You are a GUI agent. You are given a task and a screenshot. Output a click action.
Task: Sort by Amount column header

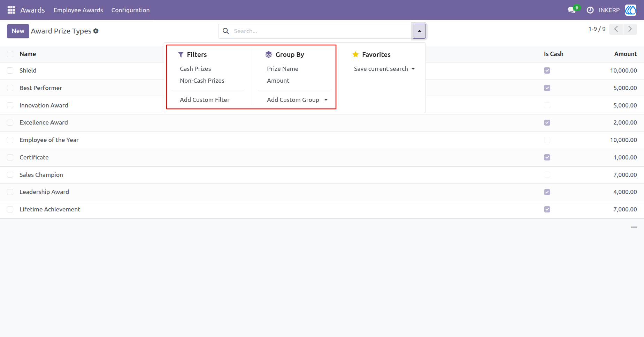[x=625, y=54]
